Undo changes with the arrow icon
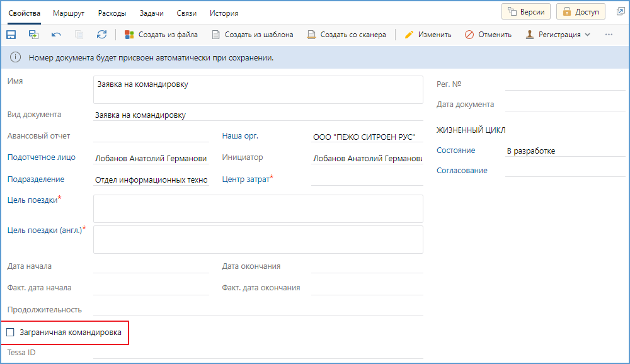This screenshot has height=364, width=630. [x=56, y=35]
